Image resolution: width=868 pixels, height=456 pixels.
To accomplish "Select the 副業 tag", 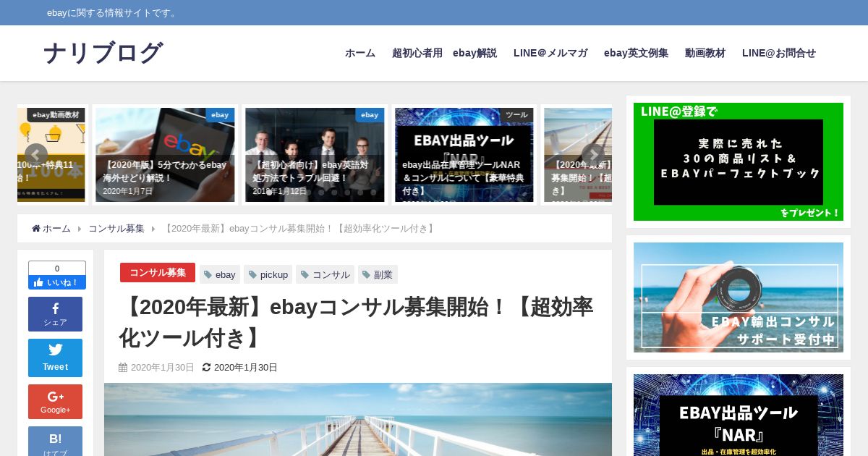I will coord(378,274).
